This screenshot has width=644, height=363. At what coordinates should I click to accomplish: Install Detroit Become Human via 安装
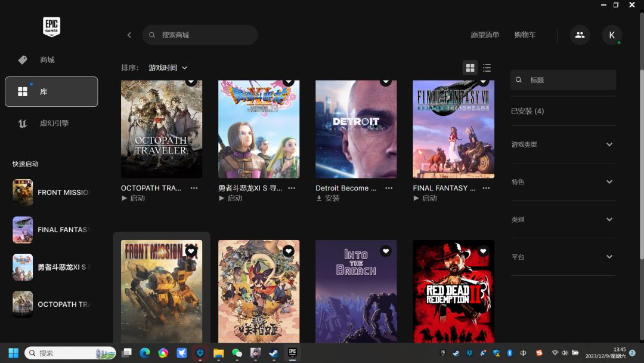[x=328, y=198]
